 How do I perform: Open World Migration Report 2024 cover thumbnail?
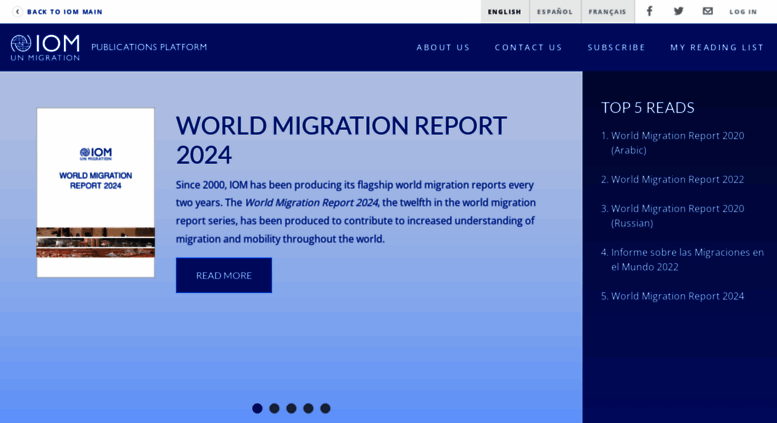pyautogui.click(x=96, y=193)
